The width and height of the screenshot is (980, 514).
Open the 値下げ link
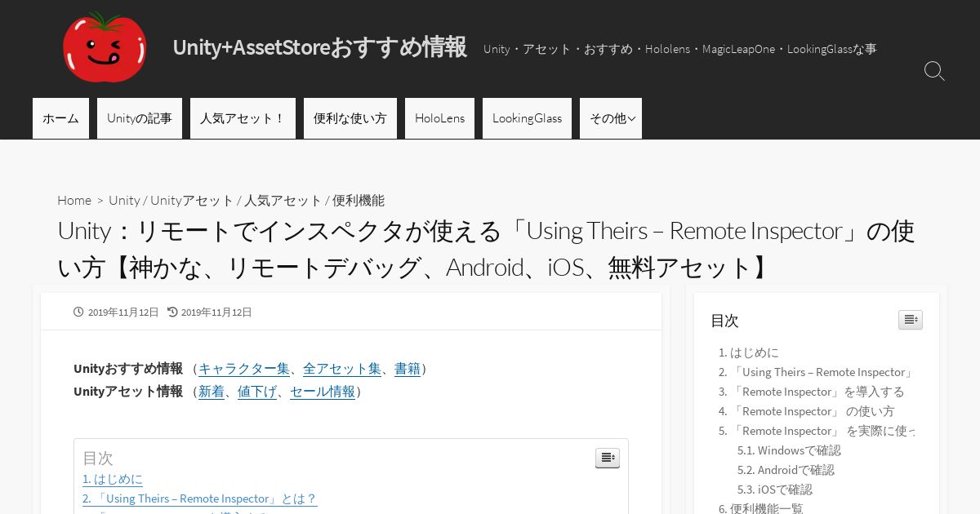click(x=257, y=392)
